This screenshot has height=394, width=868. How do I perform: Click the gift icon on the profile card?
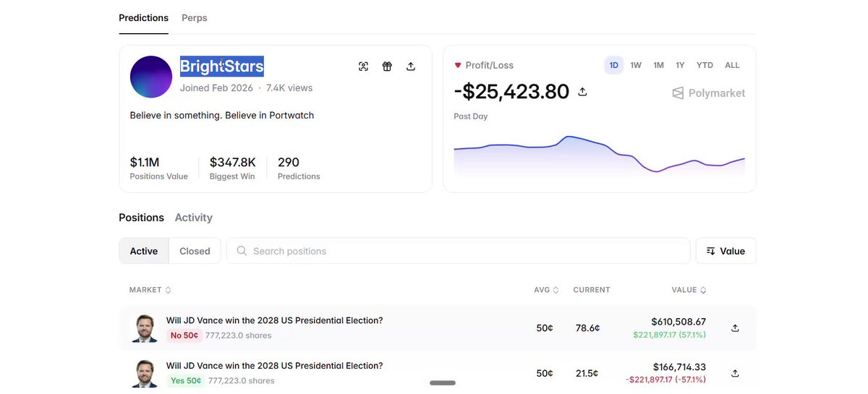(x=387, y=67)
